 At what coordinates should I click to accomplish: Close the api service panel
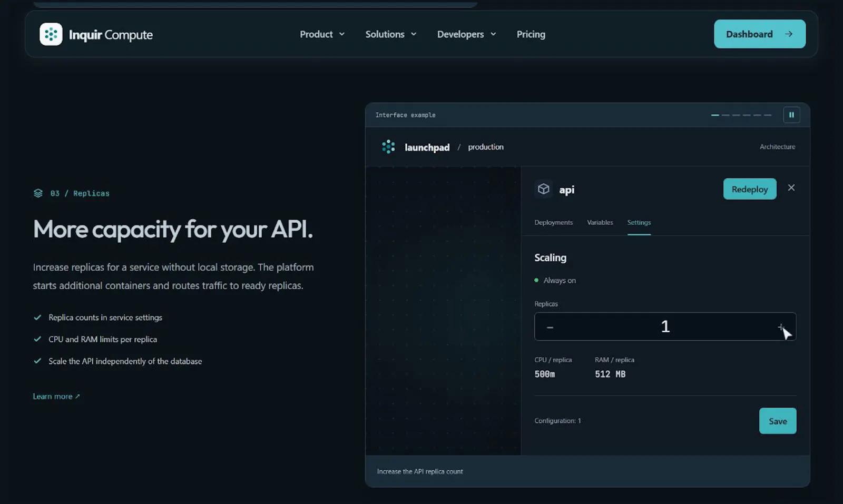(x=791, y=187)
